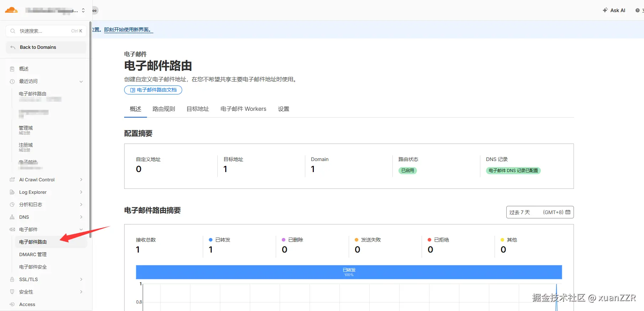Screen dimensions: 644x311
Task: Follow the 即刻开始使用新界面 link
Action: pos(128,30)
